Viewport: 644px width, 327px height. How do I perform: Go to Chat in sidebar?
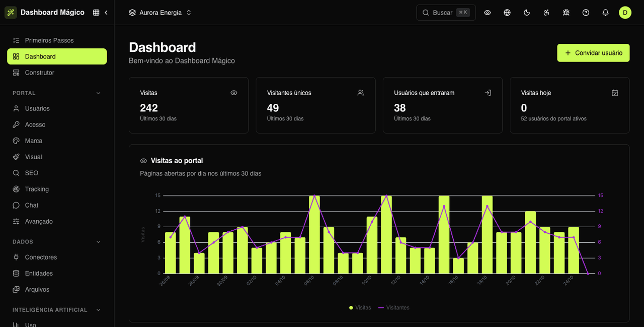[57, 205]
